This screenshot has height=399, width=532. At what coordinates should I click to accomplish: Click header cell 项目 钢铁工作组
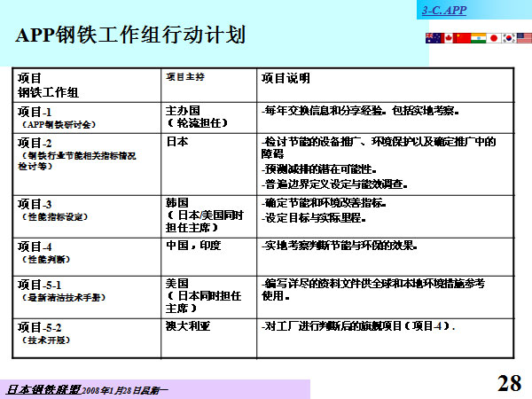(87, 85)
